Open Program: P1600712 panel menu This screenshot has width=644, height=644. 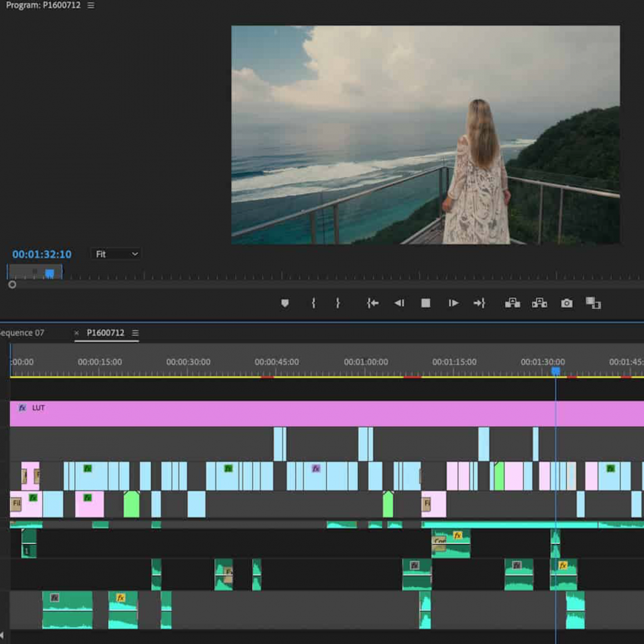(91, 5)
